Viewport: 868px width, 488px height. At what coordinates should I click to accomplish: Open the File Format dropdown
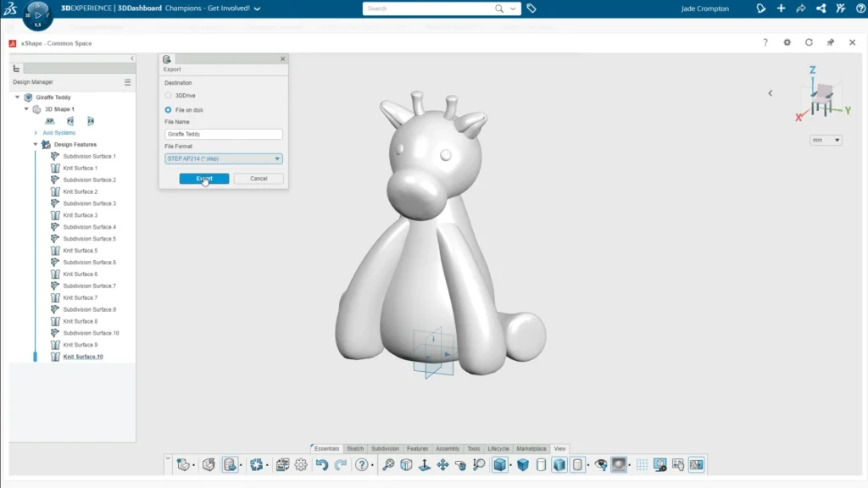224,158
